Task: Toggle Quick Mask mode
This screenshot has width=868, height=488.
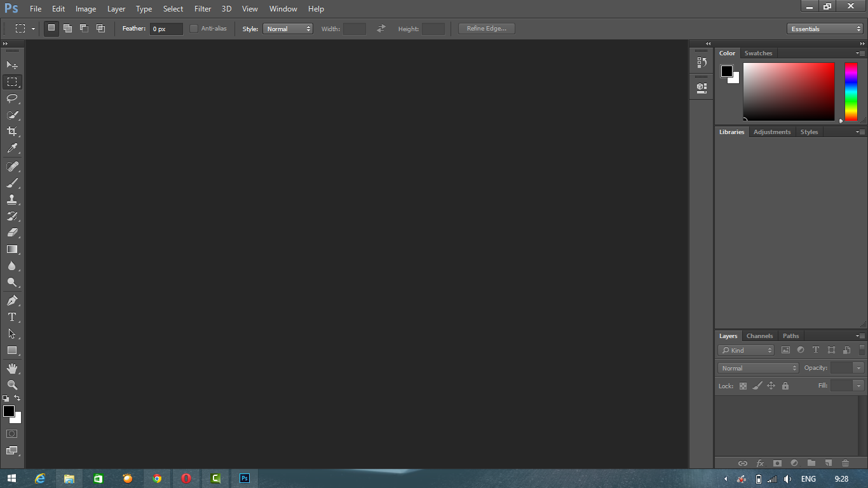Action: pos(12,433)
